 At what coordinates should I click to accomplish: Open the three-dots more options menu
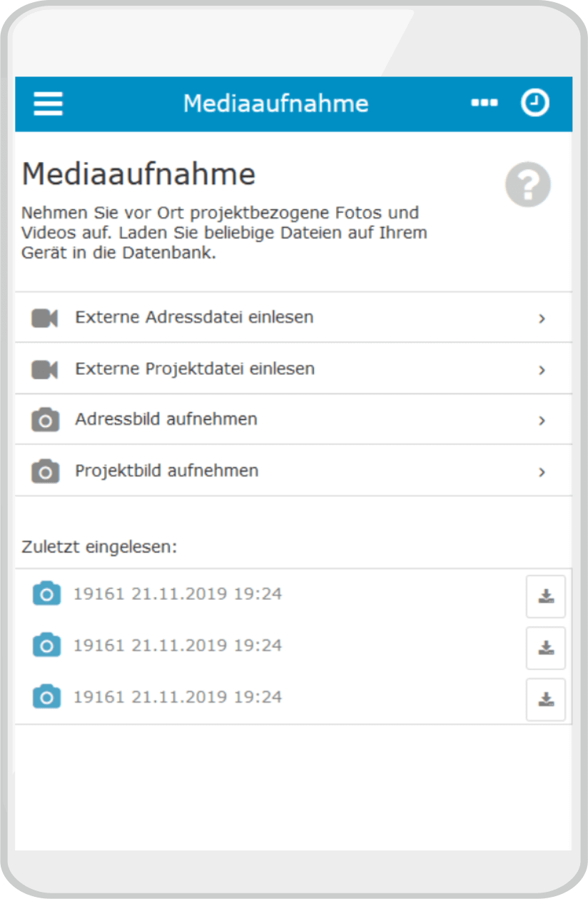pyautogui.click(x=485, y=104)
